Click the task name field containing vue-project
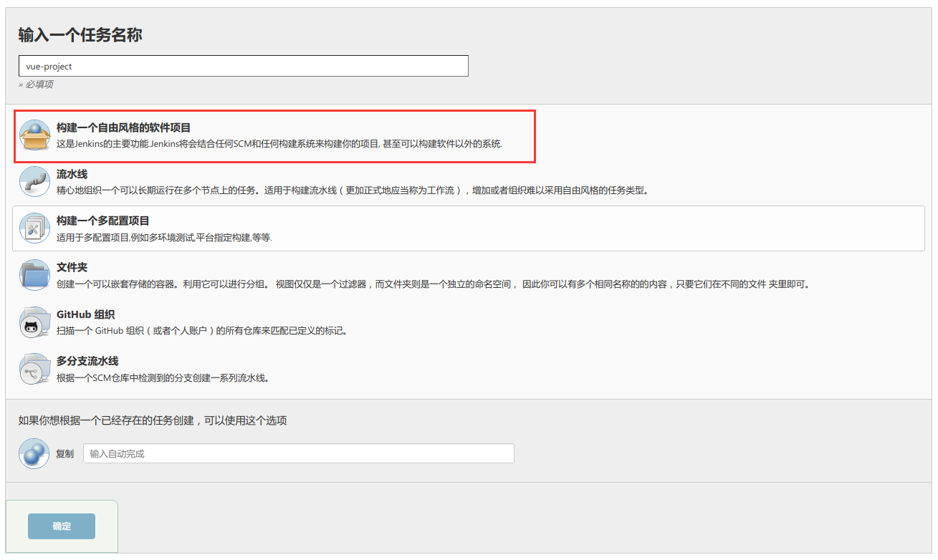 point(243,66)
